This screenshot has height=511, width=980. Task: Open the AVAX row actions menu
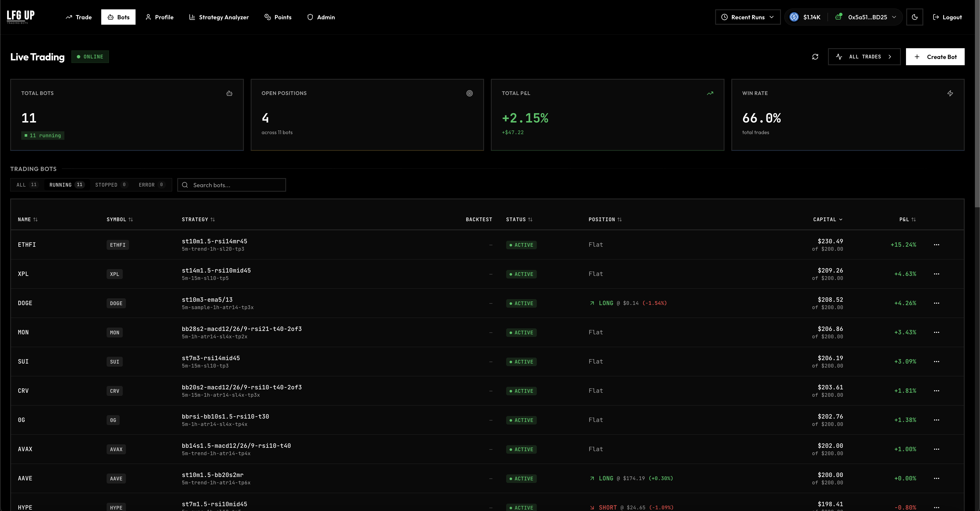pos(936,449)
